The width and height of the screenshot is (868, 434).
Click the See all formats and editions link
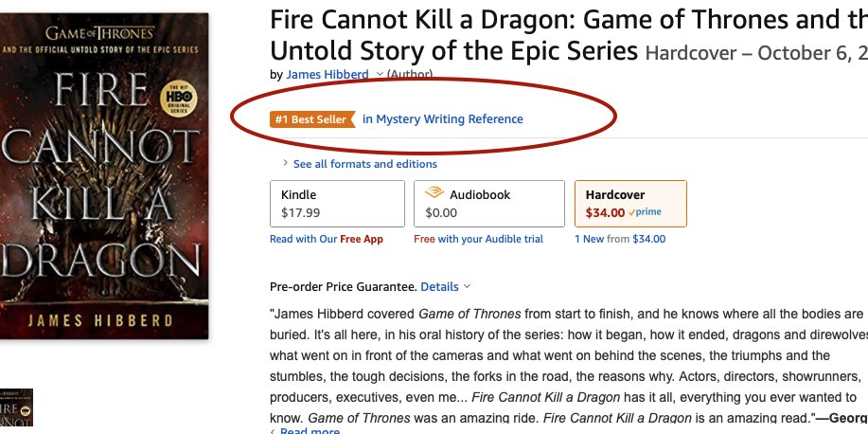(x=364, y=164)
